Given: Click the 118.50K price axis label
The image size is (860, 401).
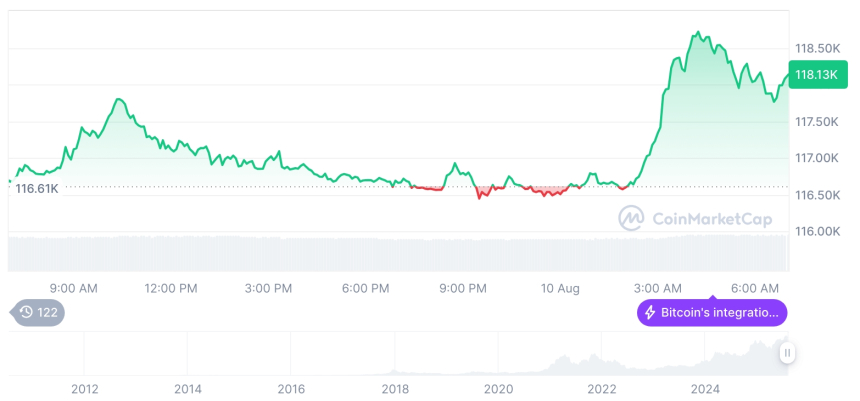Looking at the screenshot, I should coord(816,48).
